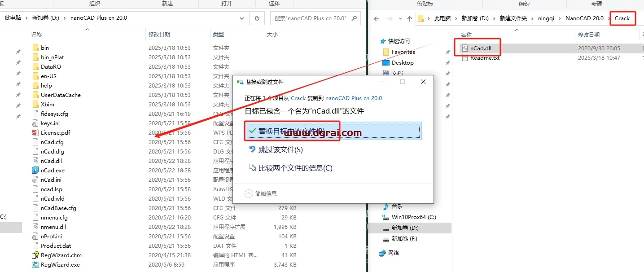Expand 简略信息 details in dialog
The image size is (644, 272).
tap(261, 193)
